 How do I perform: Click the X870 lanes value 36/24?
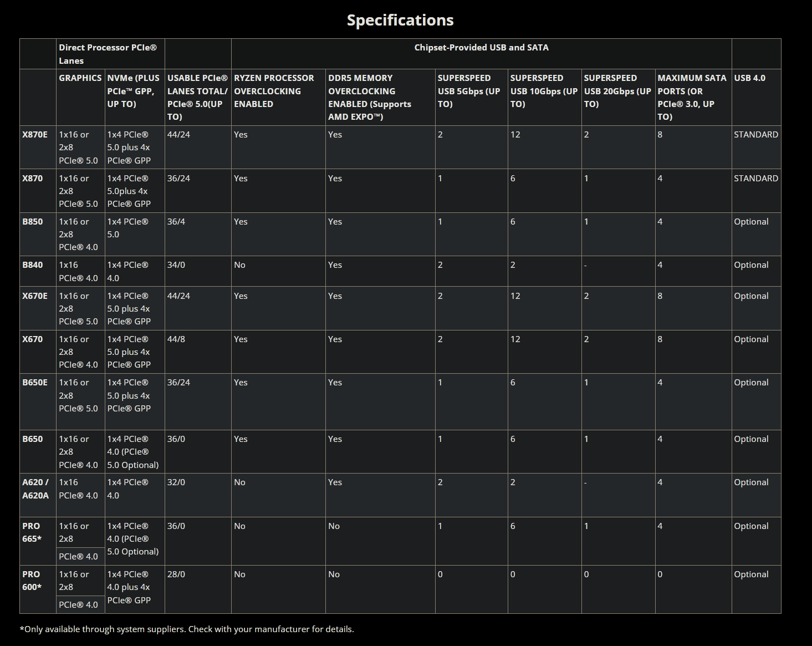coord(178,179)
